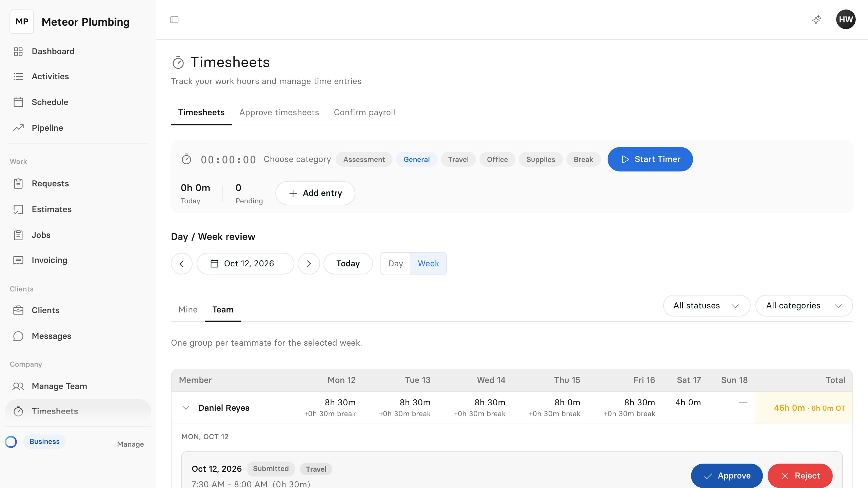Navigate to Invoicing

[78, 260]
